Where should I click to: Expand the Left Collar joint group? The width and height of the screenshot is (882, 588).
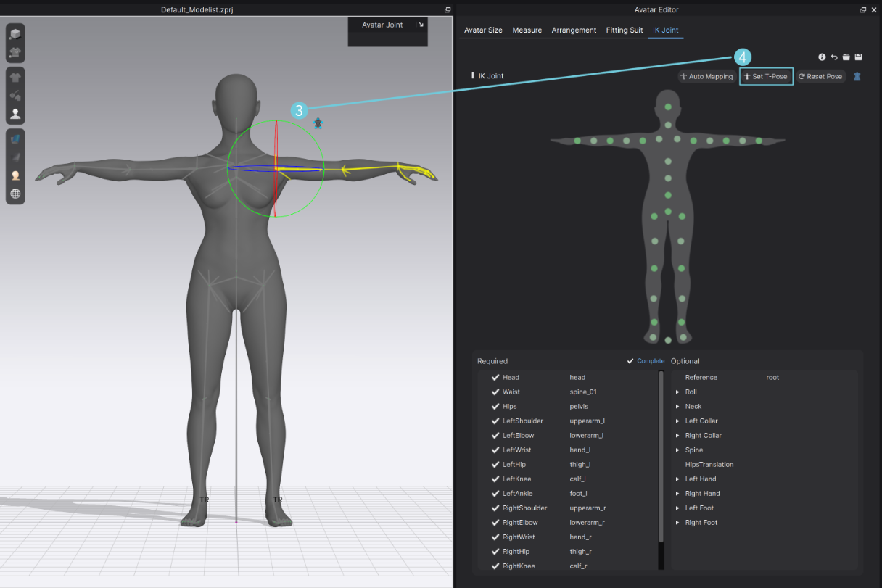pyautogui.click(x=677, y=421)
